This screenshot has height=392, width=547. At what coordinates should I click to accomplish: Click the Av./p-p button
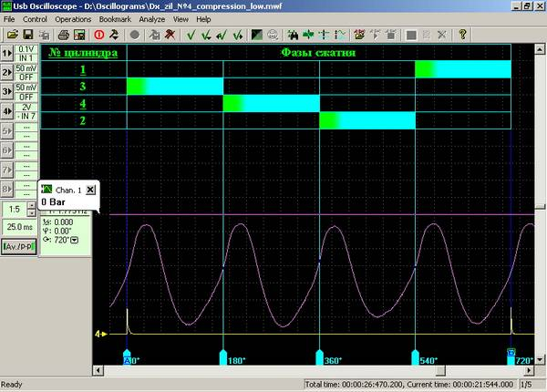pyautogui.click(x=18, y=247)
